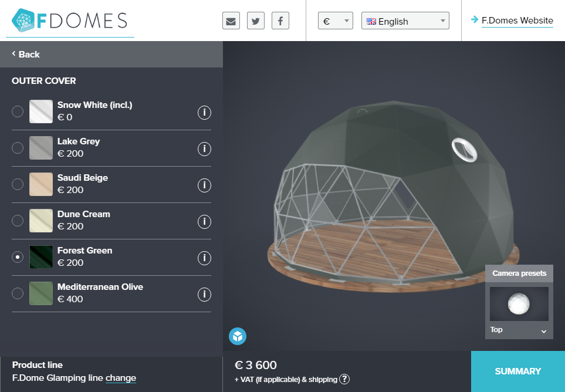Visit the F.Domes Website link
This screenshot has height=392, width=565.
[x=517, y=21]
